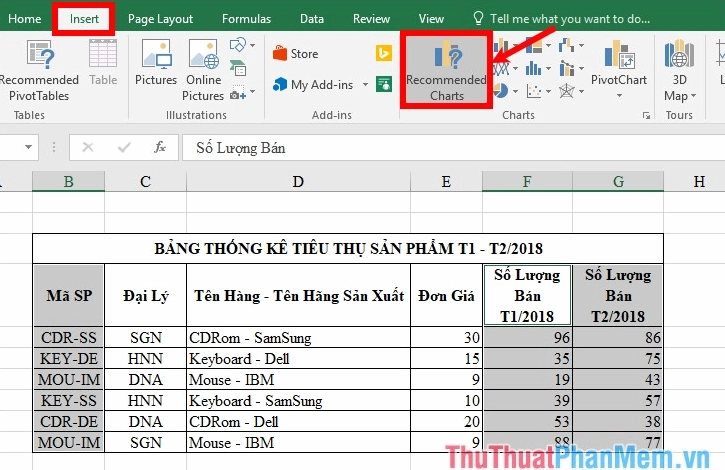
Task: Launch People Graph add-in
Action: (384, 84)
